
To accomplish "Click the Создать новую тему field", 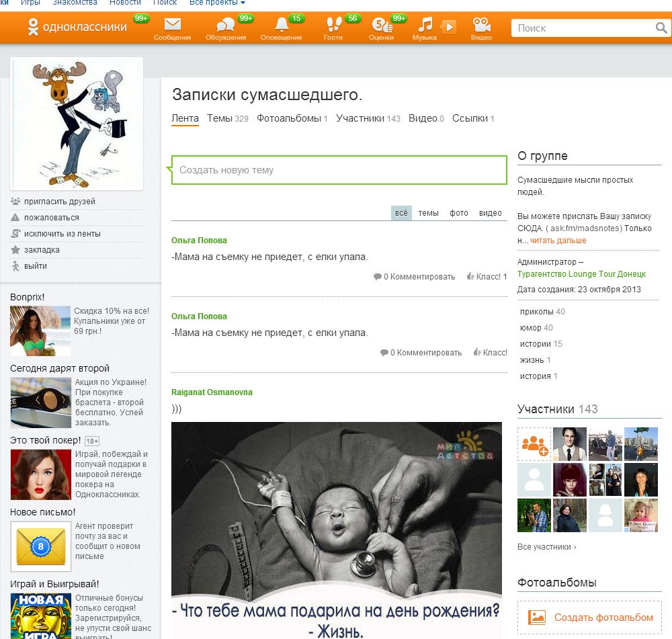I will tap(339, 170).
